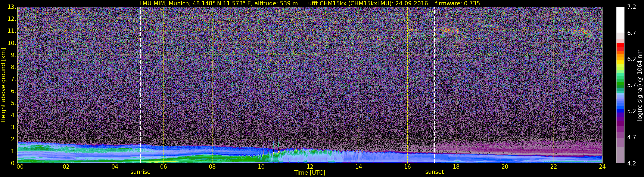The height and width of the screenshot is (177, 644).
Task: Click the 24-09-2016 date in the title
Action: 411,3
